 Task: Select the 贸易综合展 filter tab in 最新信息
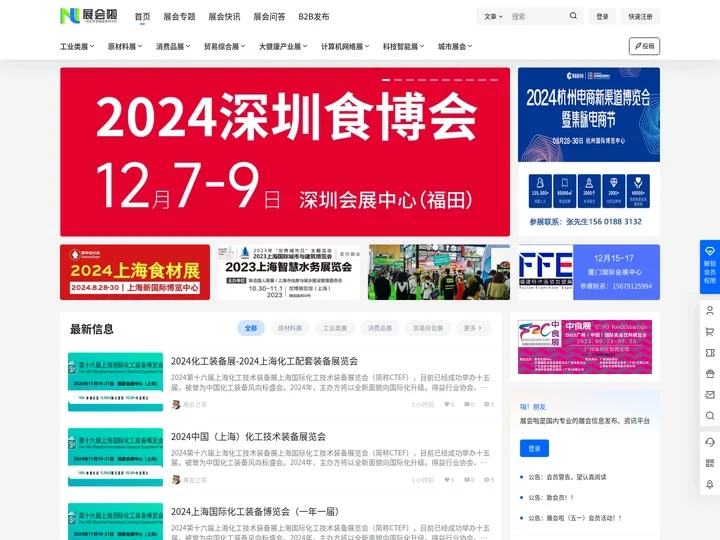(428, 328)
